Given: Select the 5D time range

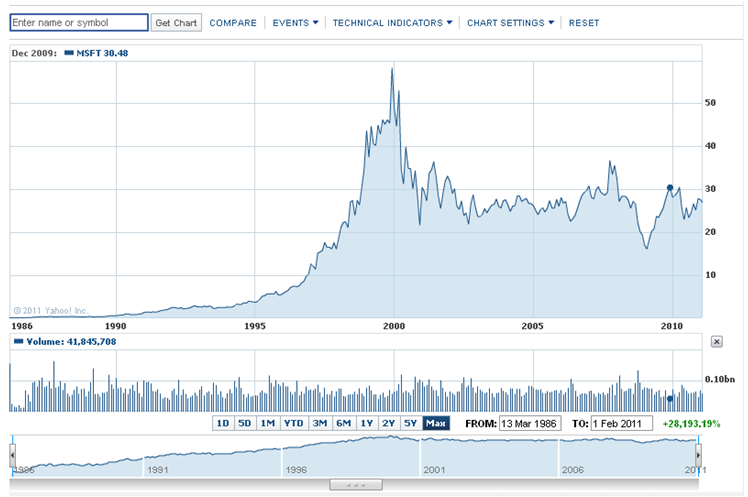Looking at the screenshot, I should click(x=245, y=423).
